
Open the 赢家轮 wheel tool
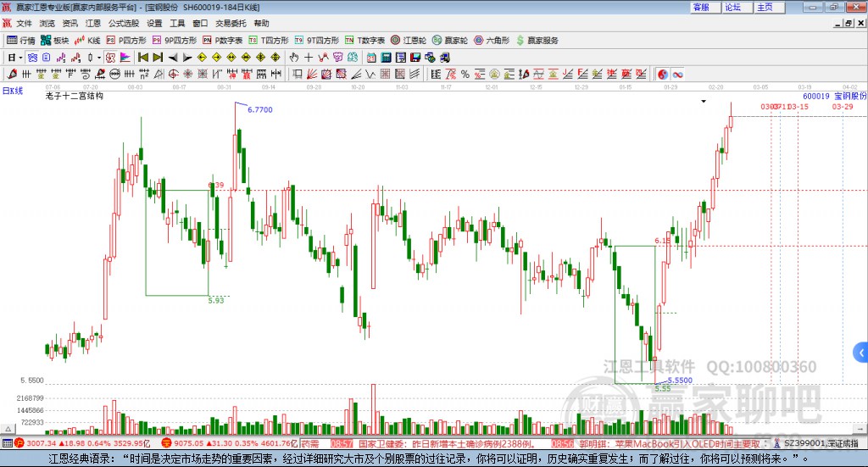click(450, 41)
